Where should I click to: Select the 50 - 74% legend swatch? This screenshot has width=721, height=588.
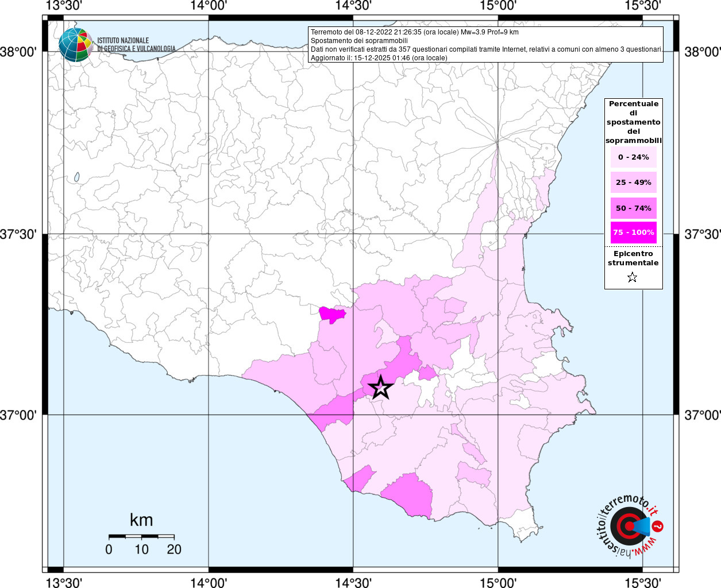point(633,208)
